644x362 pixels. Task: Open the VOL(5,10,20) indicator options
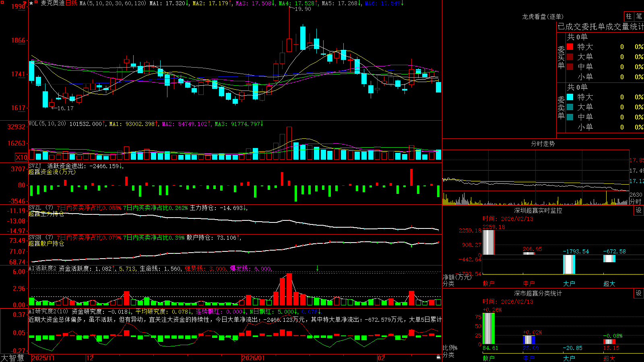click(47, 123)
